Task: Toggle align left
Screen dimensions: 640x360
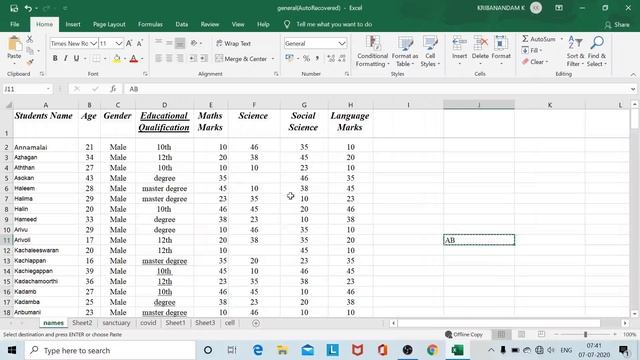Action: tap(158, 59)
